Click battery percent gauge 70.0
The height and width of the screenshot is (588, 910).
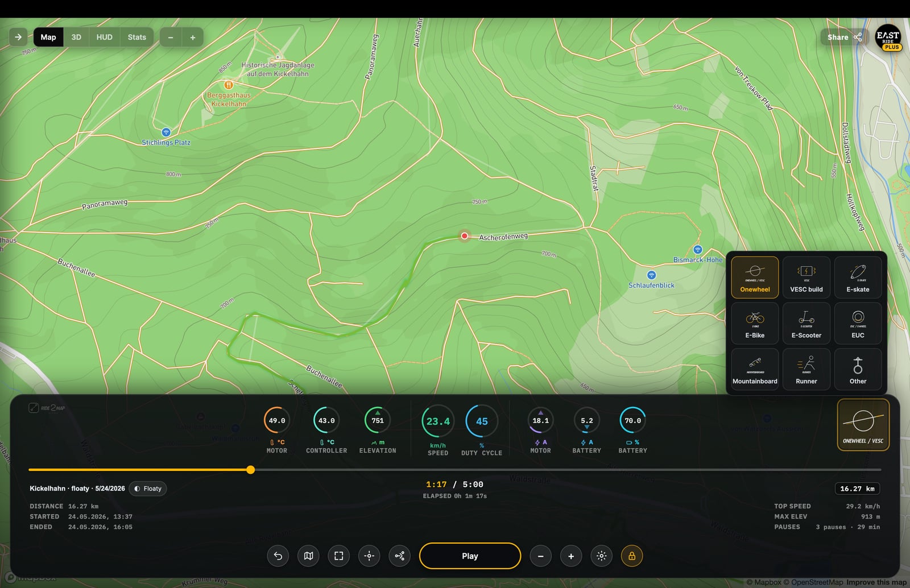coord(632,421)
